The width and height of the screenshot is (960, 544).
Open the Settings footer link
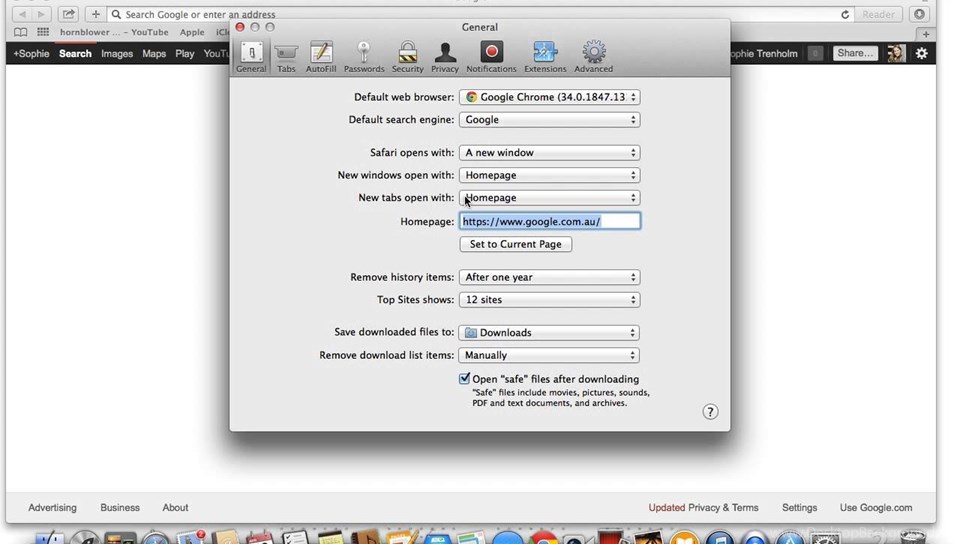[800, 508]
